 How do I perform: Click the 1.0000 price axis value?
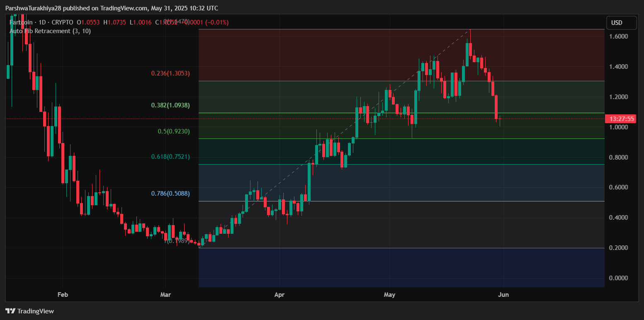pos(619,127)
